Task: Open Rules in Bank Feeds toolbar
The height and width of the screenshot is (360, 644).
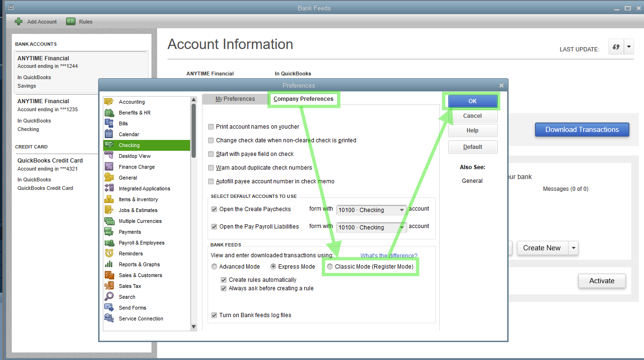Action: 79,22
